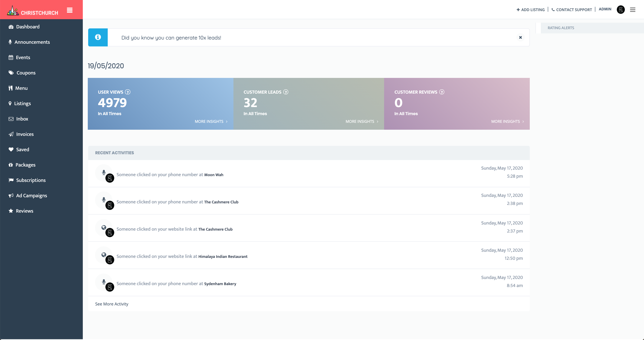Dismiss the 10x leads info banner
This screenshot has width=644, height=340.
(520, 38)
